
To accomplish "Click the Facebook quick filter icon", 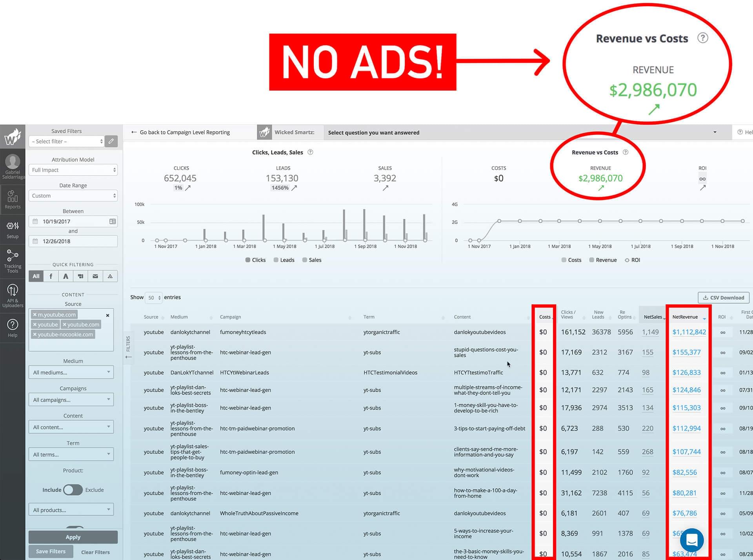I will (51, 276).
